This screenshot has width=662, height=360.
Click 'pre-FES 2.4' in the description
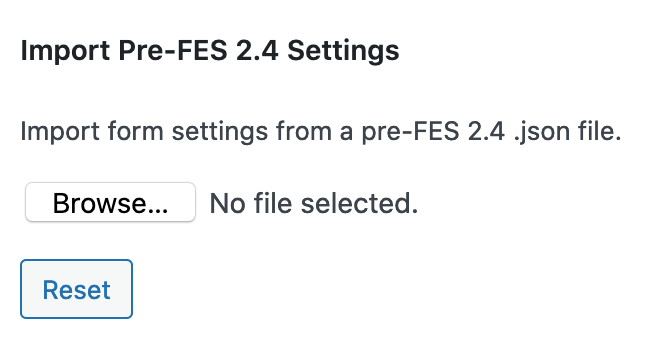433,132
